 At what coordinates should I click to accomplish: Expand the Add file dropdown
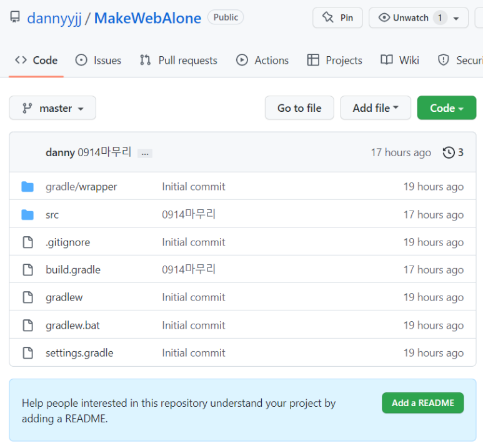click(376, 108)
